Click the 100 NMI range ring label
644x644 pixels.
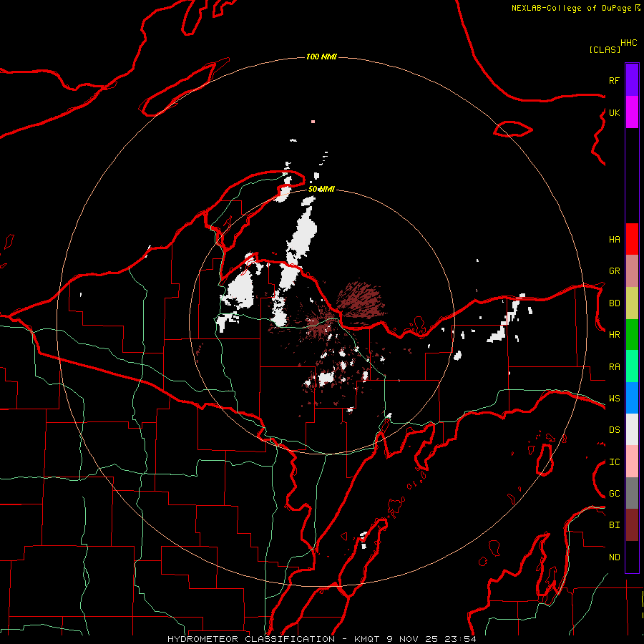[x=321, y=57]
